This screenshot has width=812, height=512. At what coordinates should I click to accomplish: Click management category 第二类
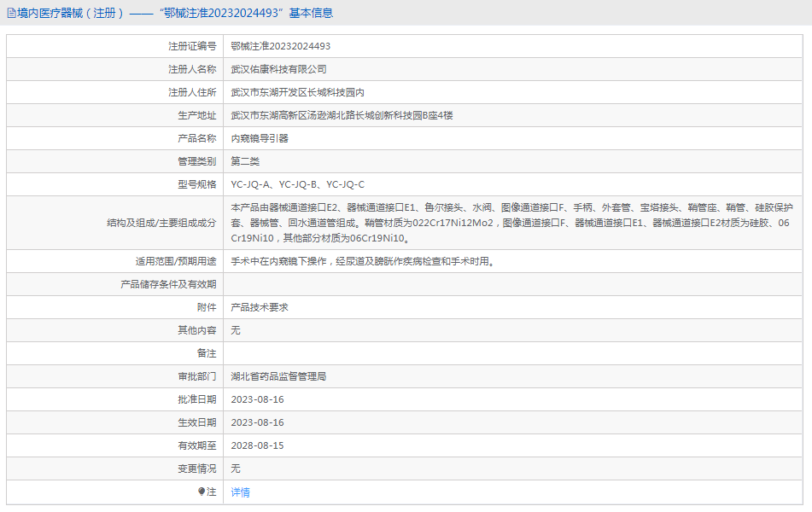245,161
